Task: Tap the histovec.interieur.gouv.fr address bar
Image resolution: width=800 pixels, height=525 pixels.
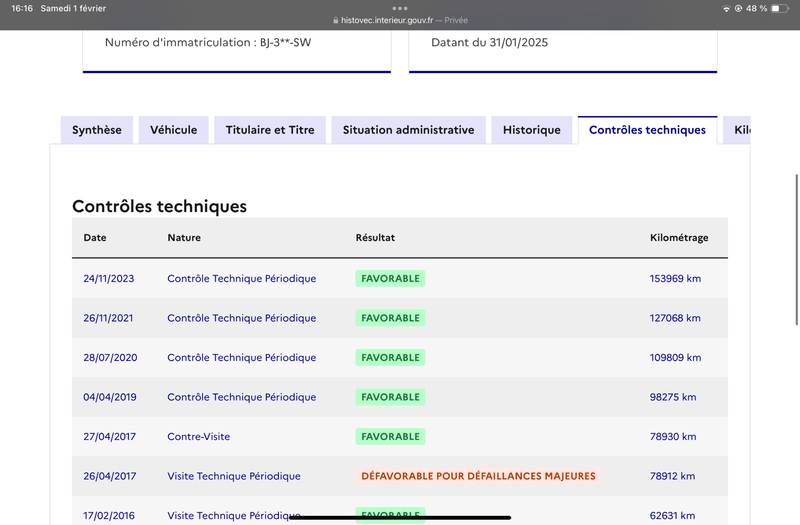Action: (x=400, y=20)
